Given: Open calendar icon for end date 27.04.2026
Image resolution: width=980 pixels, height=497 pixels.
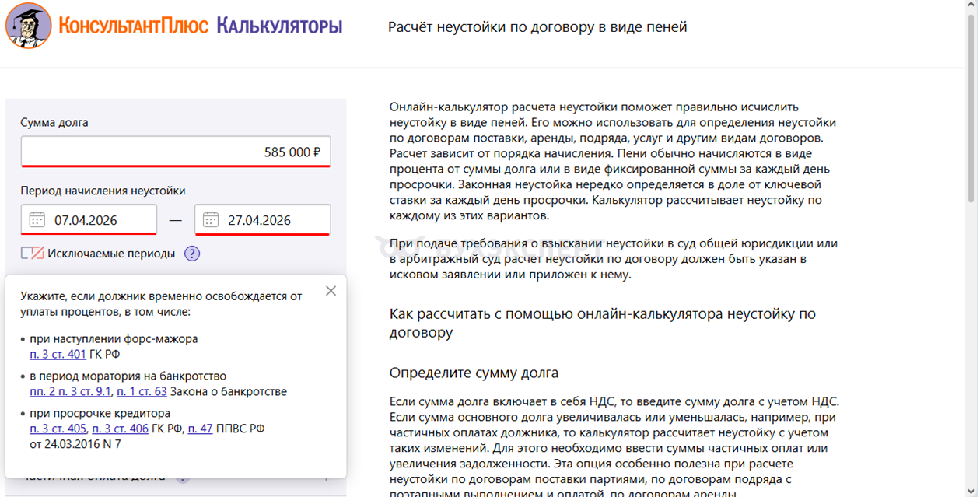Looking at the screenshot, I should click(211, 220).
